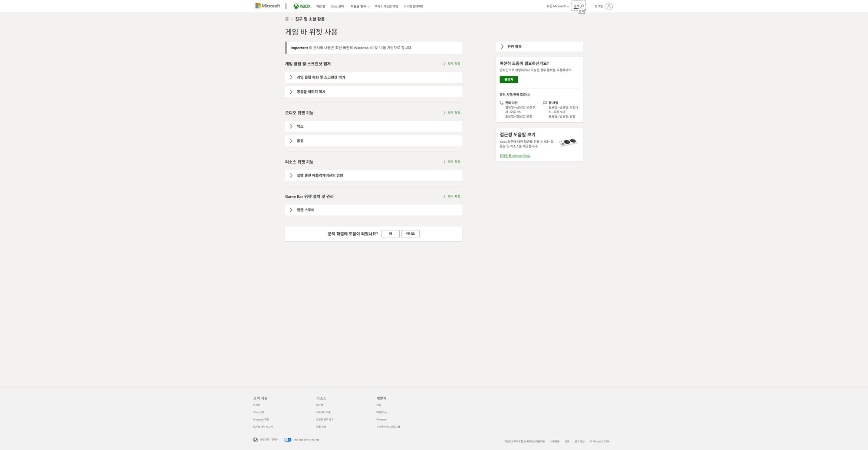The height and width of the screenshot is (450, 868).
Task: Expand the 음성 accordion row
Action: pyautogui.click(x=374, y=141)
